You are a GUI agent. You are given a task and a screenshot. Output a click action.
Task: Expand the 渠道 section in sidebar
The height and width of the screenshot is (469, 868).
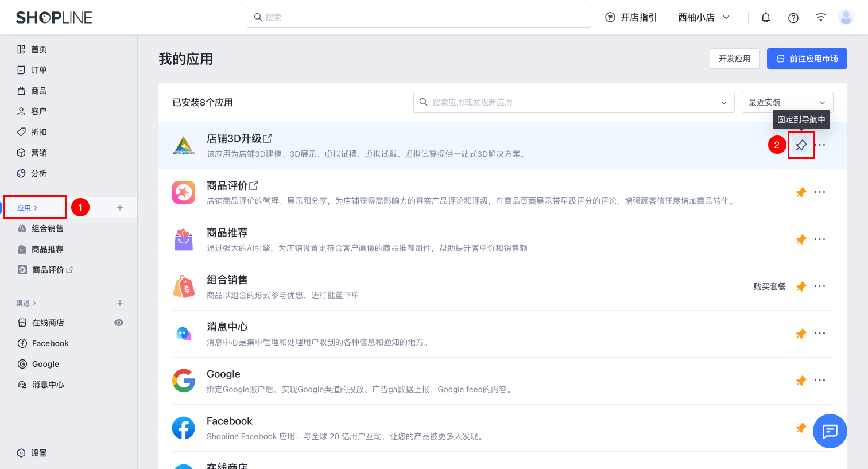[26, 303]
